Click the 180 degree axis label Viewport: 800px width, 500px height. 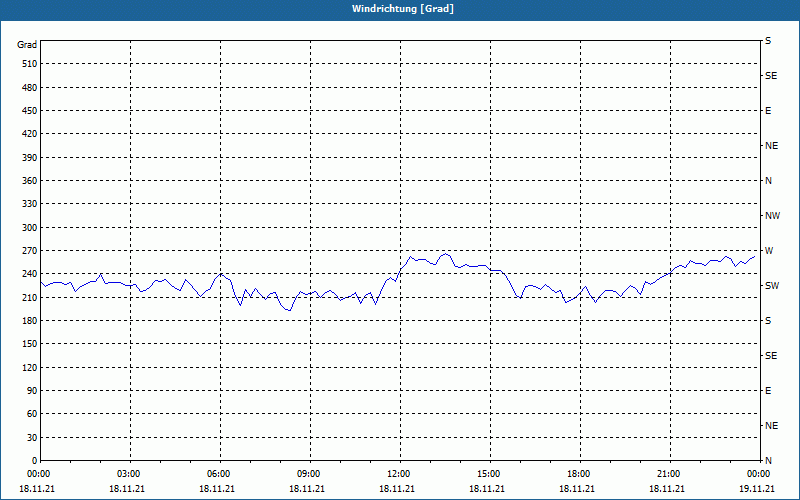click(30, 321)
